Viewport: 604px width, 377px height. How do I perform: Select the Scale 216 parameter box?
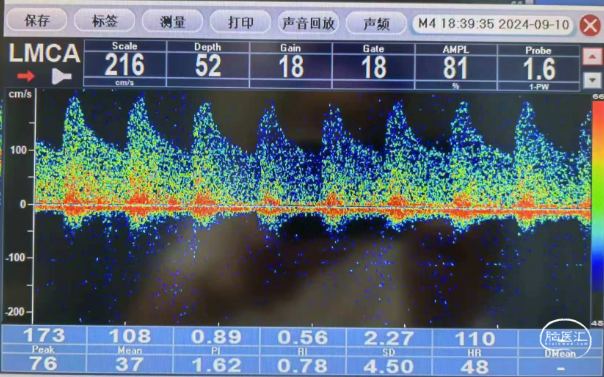(x=125, y=63)
